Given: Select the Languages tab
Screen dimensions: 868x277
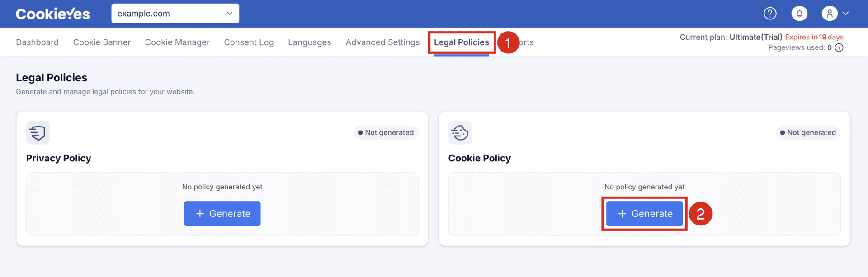Looking at the screenshot, I should point(309,42).
